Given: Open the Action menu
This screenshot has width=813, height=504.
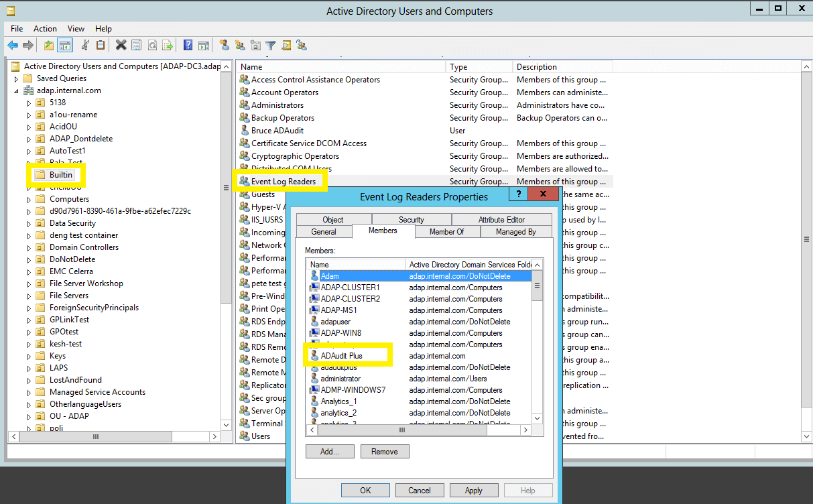Looking at the screenshot, I should point(45,28).
